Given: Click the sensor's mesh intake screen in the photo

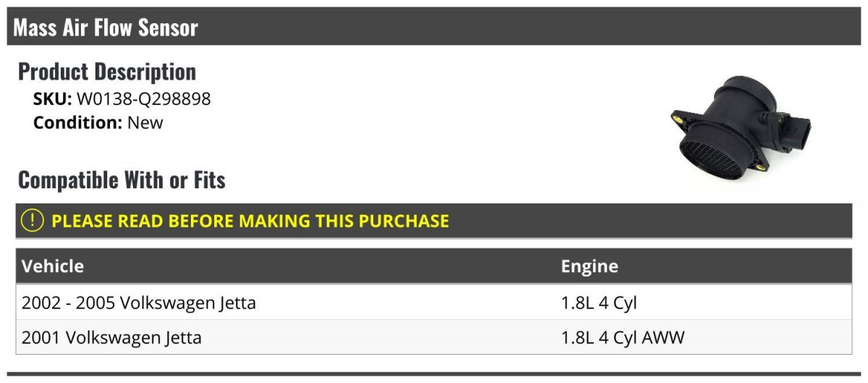Looking at the screenshot, I should pyautogui.click(x=712, y=156).
